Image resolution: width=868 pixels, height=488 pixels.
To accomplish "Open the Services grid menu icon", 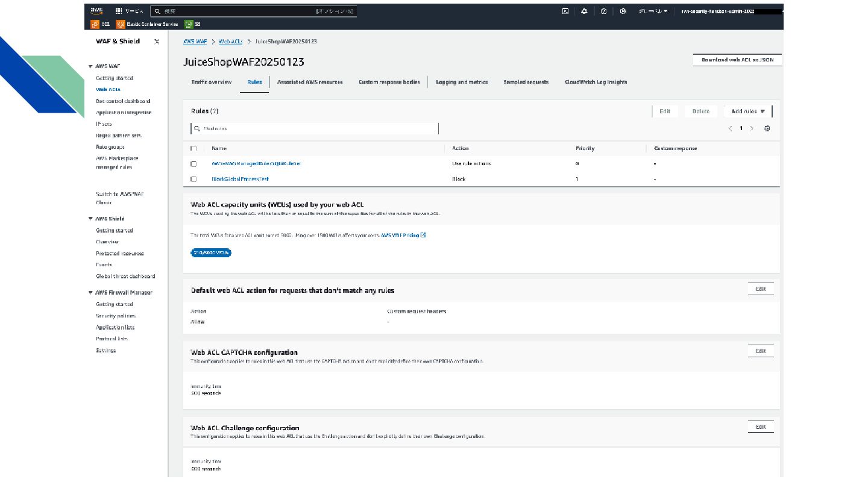I will (119, 11).
